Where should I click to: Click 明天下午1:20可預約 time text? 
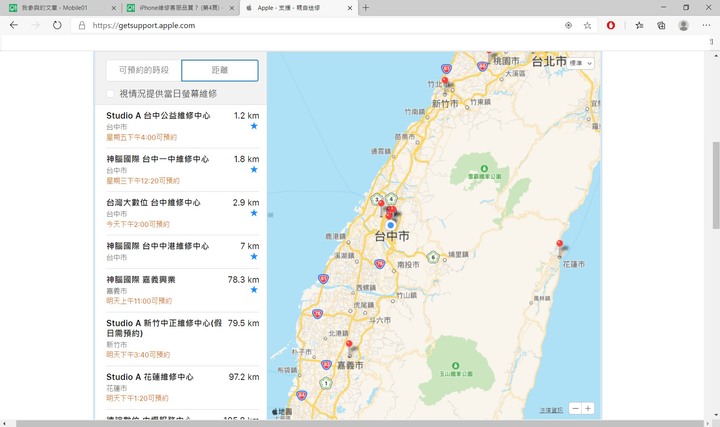pos(137,398)
